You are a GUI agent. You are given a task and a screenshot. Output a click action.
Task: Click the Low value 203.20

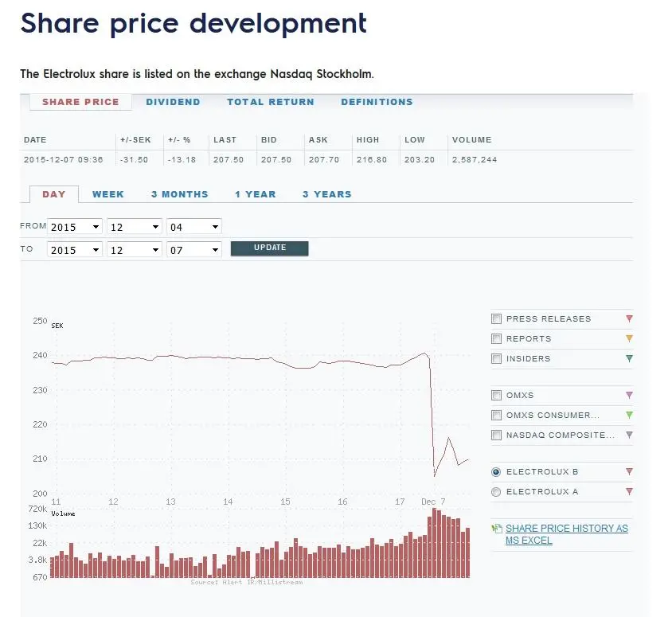coord(419,159)
